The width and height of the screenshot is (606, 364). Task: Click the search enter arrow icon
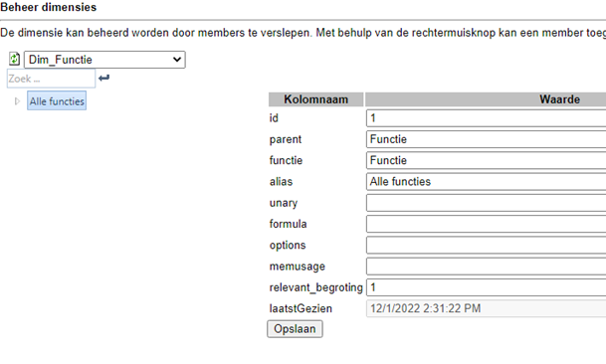[x=103, y=78]
